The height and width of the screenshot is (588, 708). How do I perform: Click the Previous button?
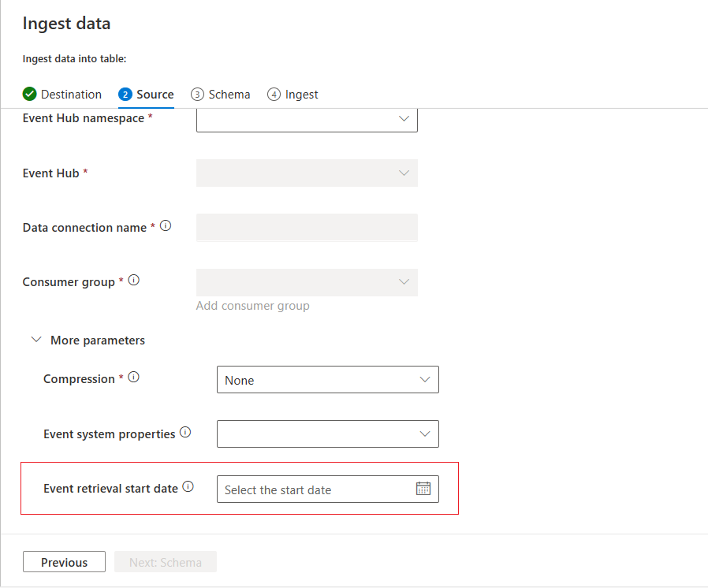tap(64, 562)
